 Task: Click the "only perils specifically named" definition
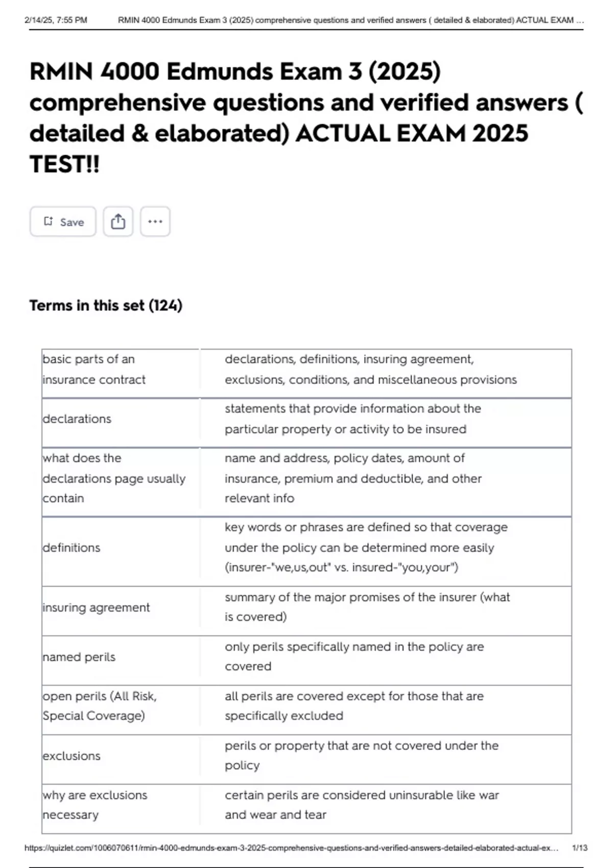[354, 656]
